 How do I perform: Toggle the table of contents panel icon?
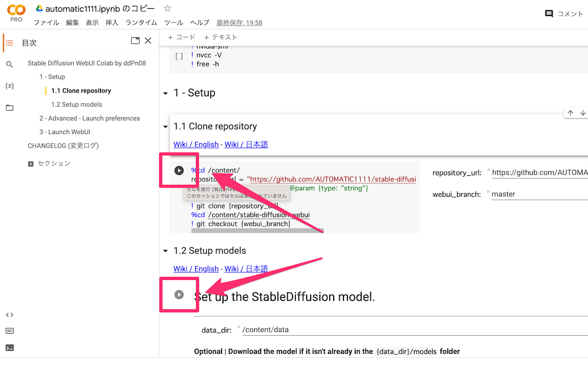(x=9, y=43)
